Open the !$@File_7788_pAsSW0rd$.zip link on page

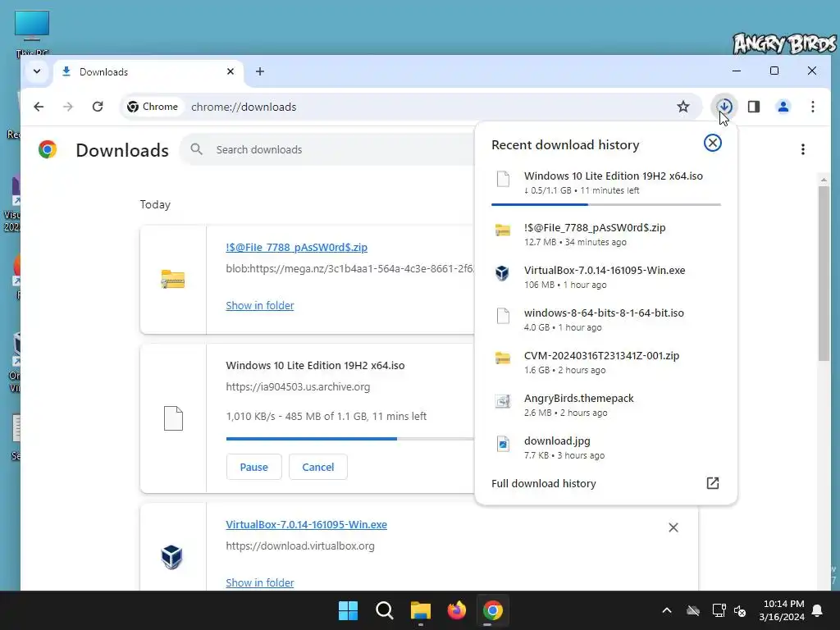296,247
